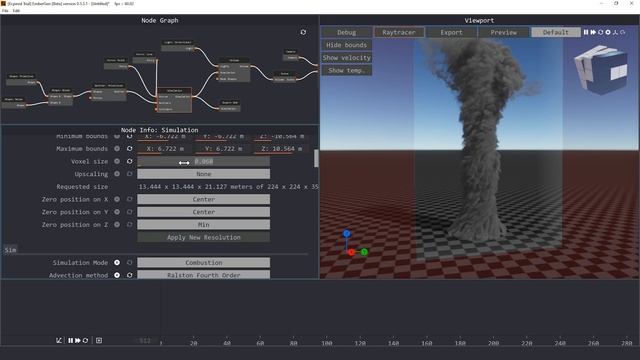Open the Upscaling None dropdown
Image resolution: width=640 pixels, height=360 pixels.
click(203, 174)
